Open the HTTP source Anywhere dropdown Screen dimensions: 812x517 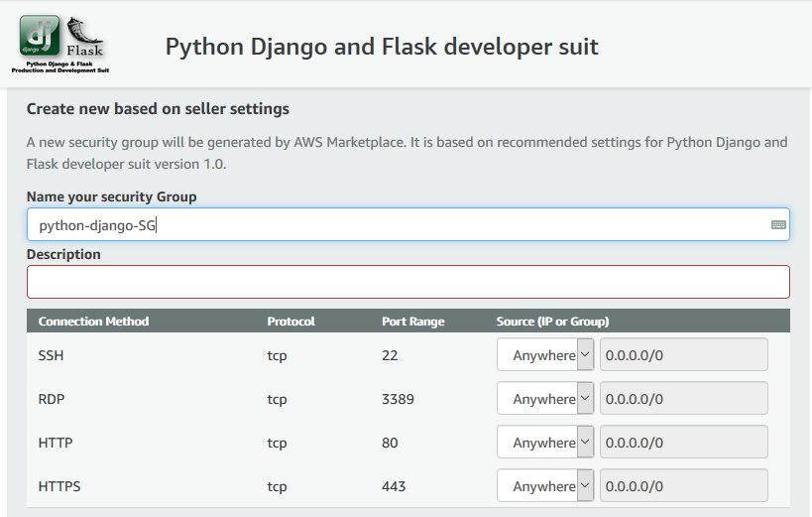[x=545, y=442]
